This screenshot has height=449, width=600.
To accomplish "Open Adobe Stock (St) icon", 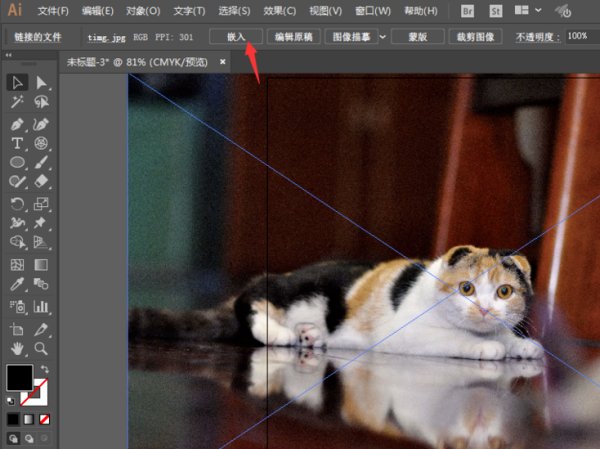I will pyautogui.click(x=496, y=11).
